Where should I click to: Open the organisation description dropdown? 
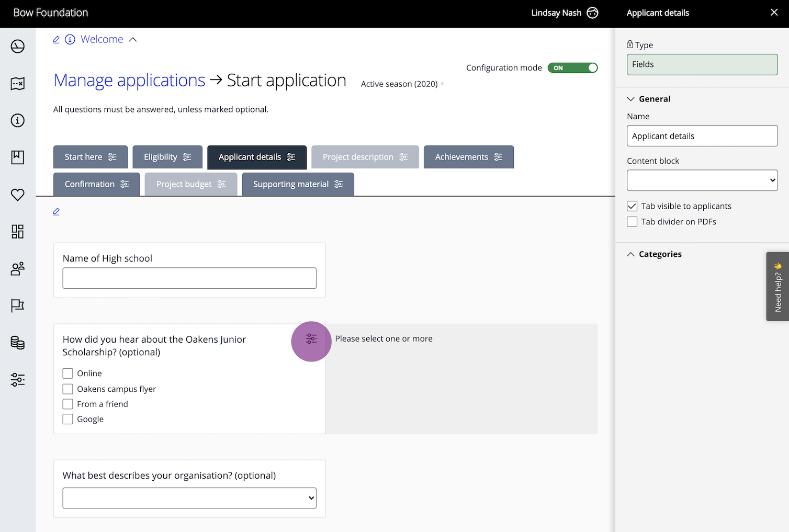(189, 498)
